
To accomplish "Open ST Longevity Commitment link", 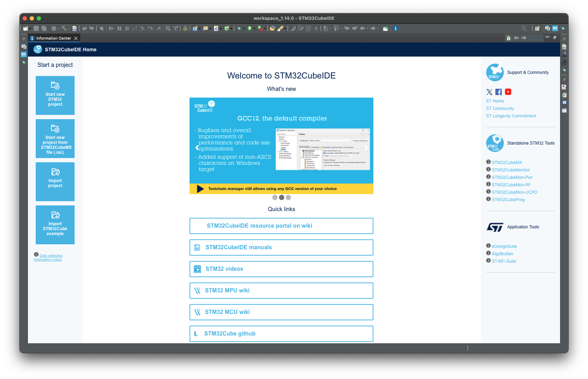I will click(x=511, y=116).
